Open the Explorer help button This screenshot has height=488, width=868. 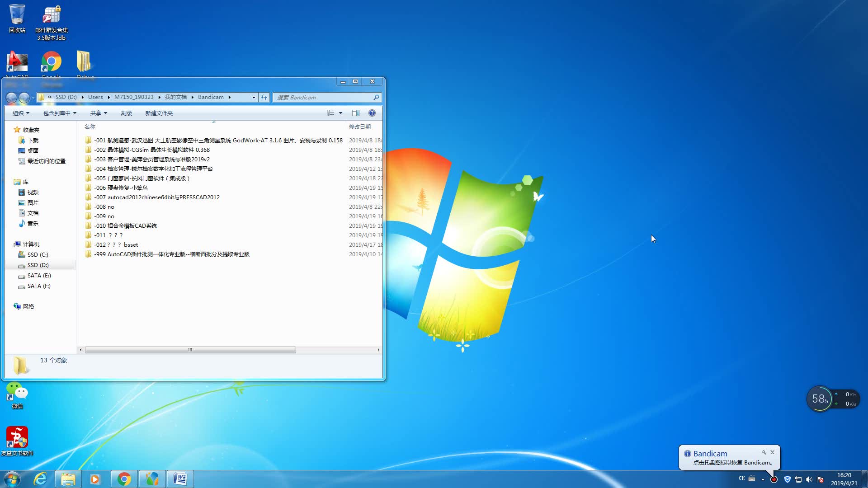pyautogui.click(x=372, y=113)
